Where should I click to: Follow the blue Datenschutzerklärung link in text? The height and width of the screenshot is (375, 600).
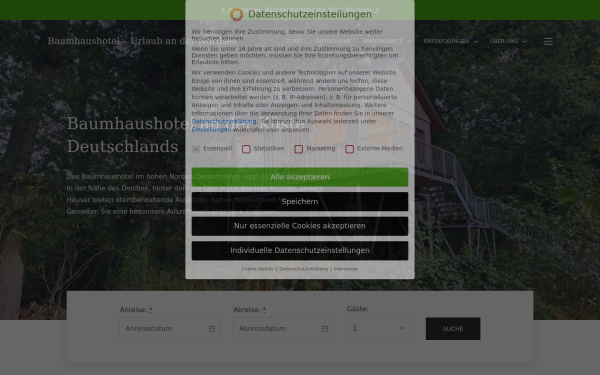[x=224, y=121]
